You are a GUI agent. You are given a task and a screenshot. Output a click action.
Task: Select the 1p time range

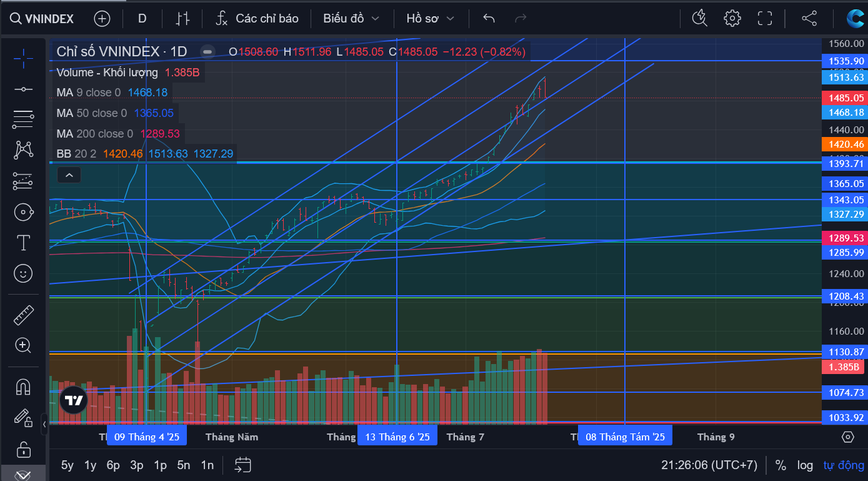point(161,465)
